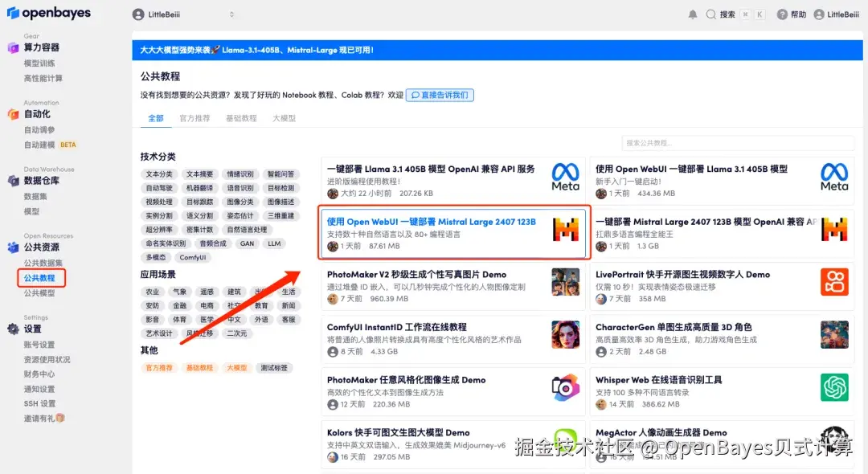Open 设置 via the gear icon
868x474 pixels.
coord(13,328)
